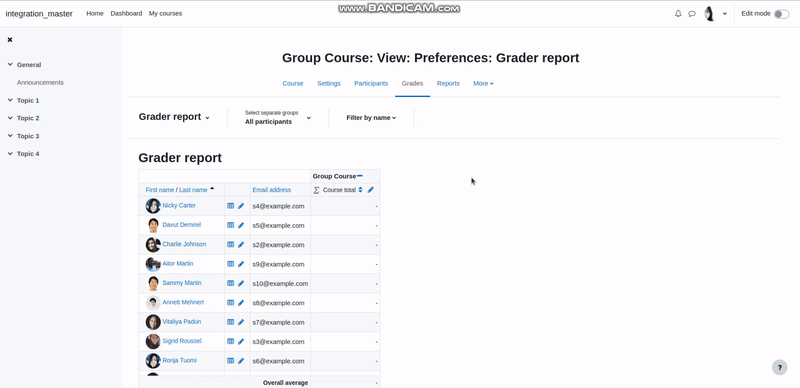Image resolution: width=800 pixels, height=388 pixels.
Task: Open the More tab menu
Action: [483, 84]
